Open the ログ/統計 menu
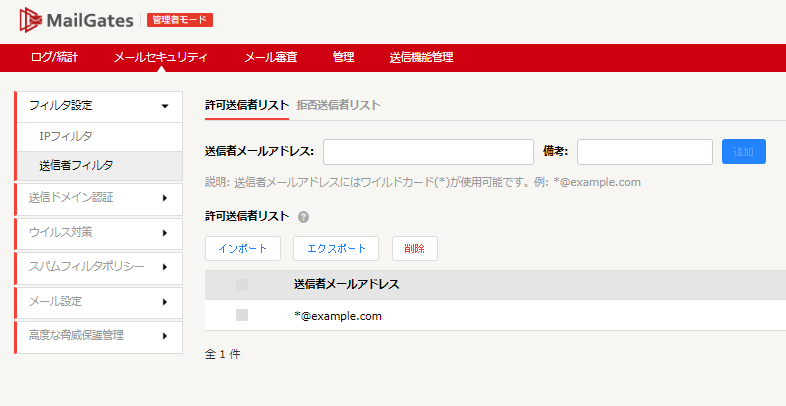This screenshot has width=786, height=406. (54, 57)
